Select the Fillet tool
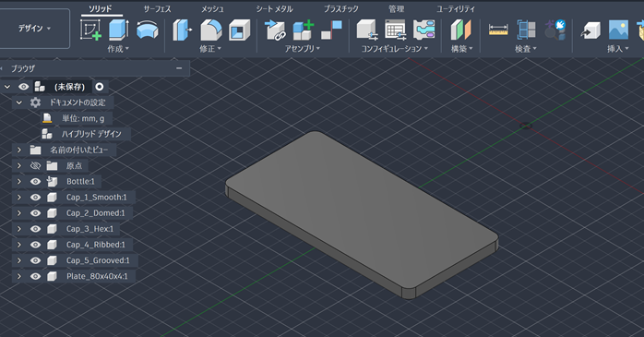Viewport: 644px width, 337px height. pyautogui.click(x=211, y=30)
